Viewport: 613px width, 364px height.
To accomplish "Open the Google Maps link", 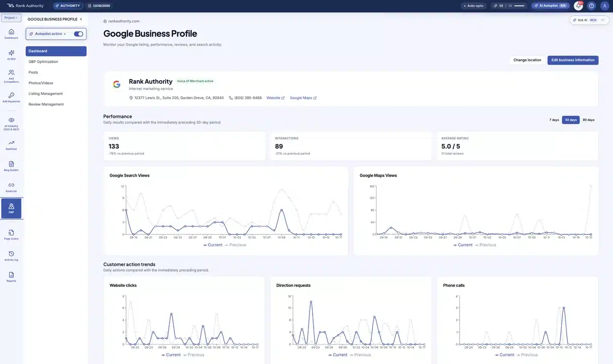I will pyautogui.click(x=303, y=98).
